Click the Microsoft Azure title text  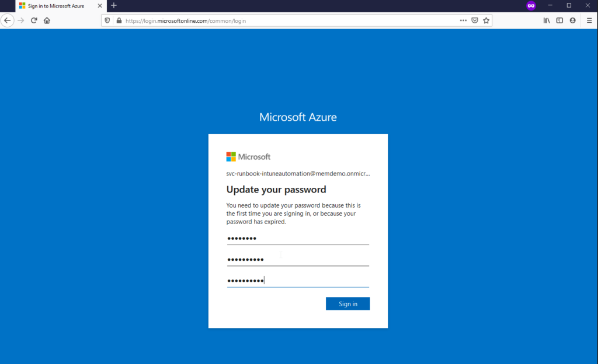tap(298, 117)
